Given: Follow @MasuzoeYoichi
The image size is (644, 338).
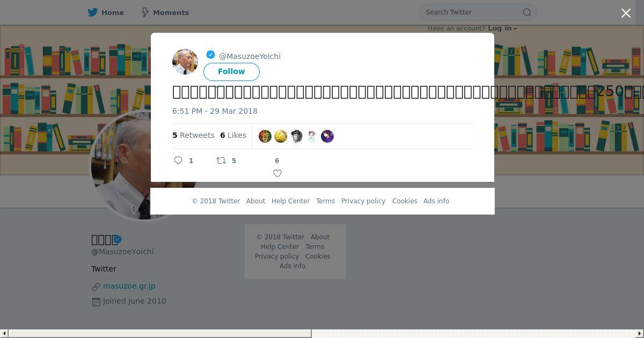Looking at the screenshot, I should click(x=231, y=71).
